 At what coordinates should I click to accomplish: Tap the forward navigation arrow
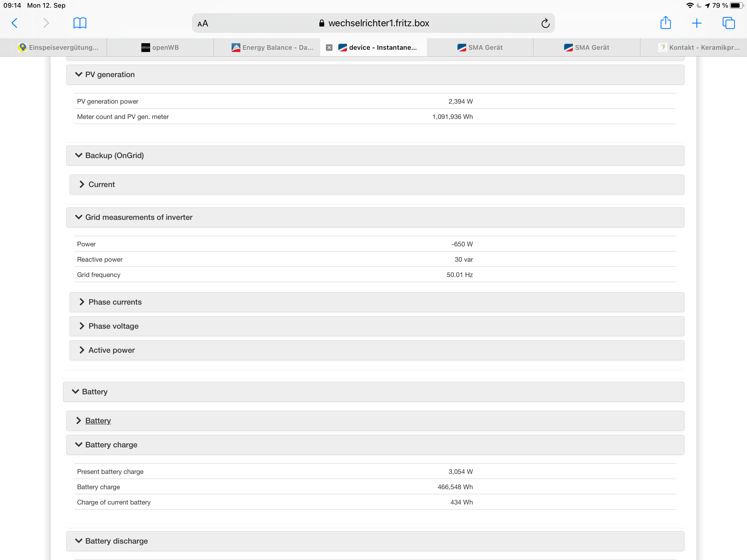click(x=46, y=23)
